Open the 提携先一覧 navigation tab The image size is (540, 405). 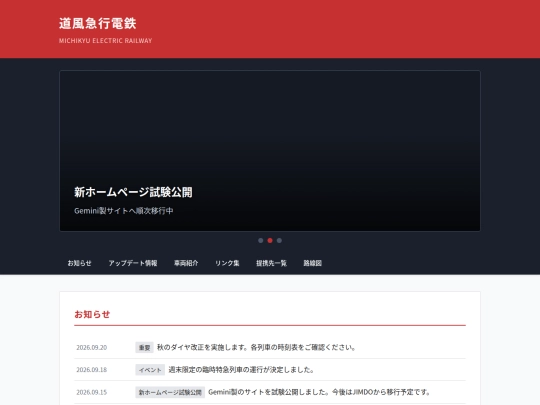pos(271,263)
